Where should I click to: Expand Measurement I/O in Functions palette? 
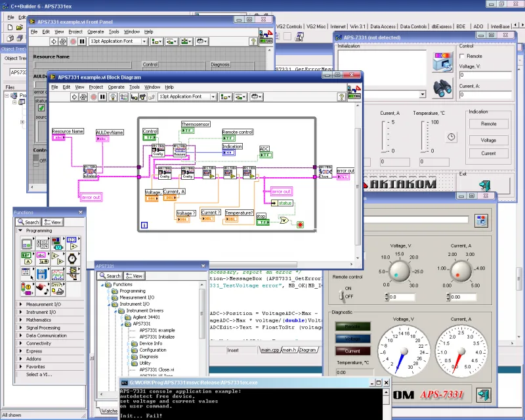click(20, 304)
